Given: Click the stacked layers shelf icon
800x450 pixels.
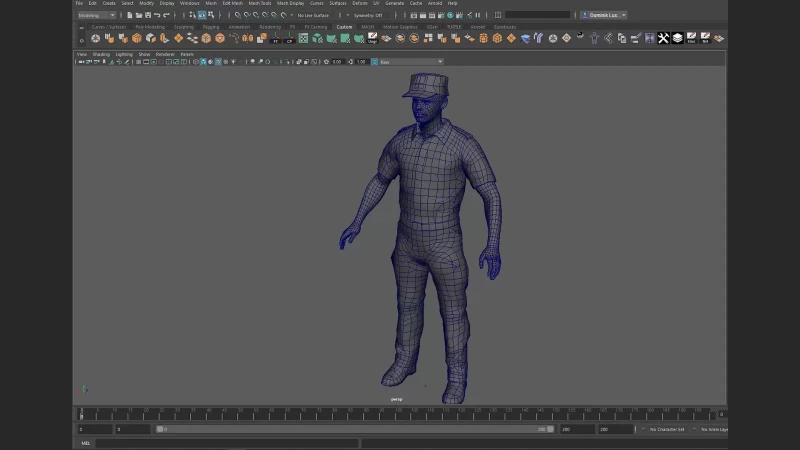Looking at the screenshot, I should tap(677, 38).
